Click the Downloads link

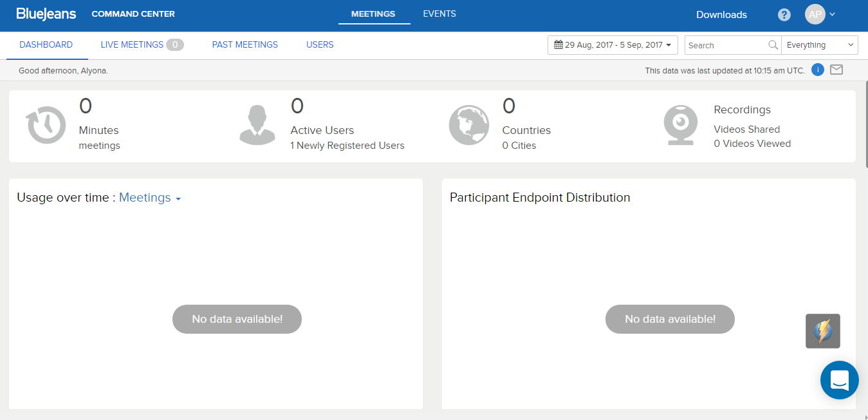click(x=721, y=15)
